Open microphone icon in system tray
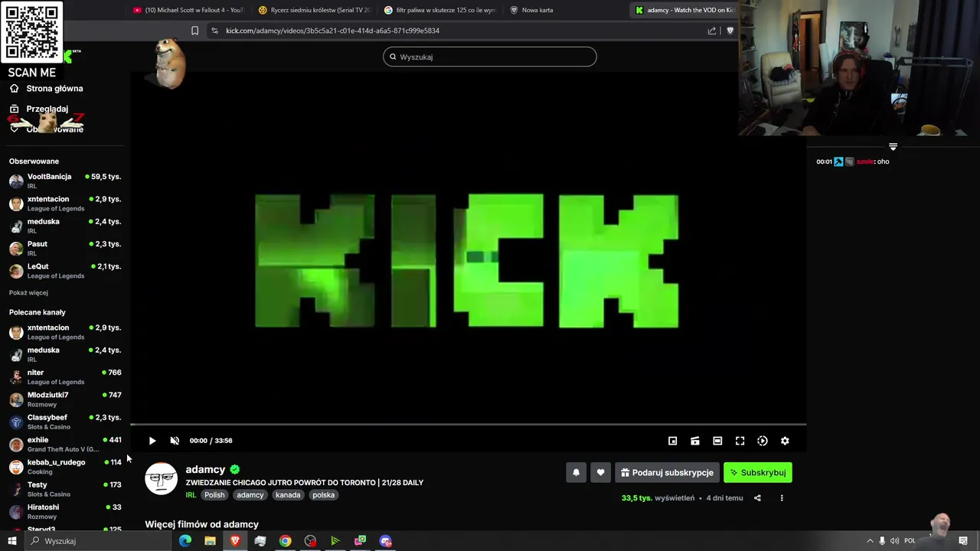 [882, 541]
